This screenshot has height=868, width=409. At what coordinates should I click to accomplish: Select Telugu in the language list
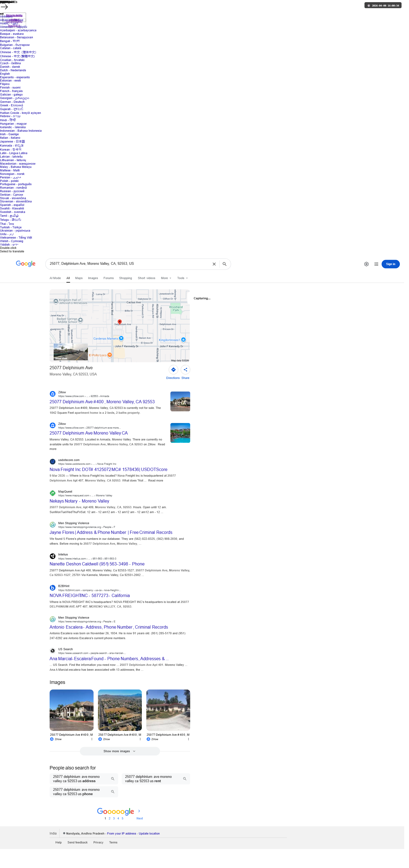pos(11,220)
